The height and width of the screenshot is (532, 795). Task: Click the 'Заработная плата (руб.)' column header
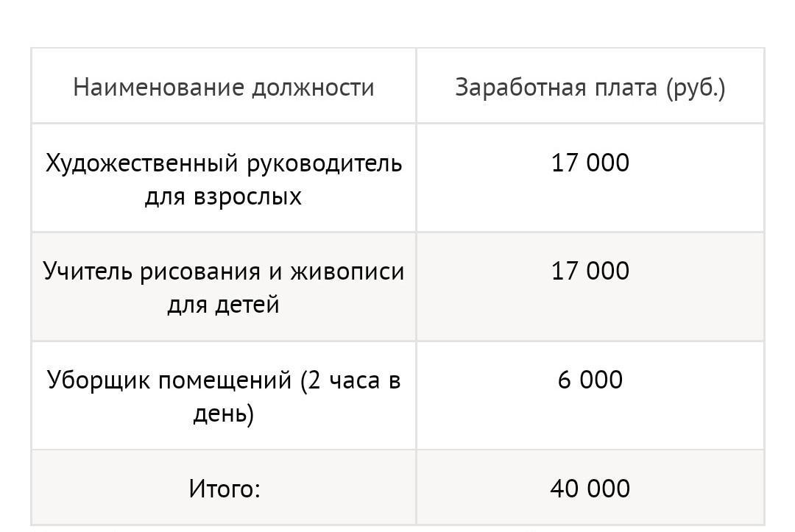[590, 87]
